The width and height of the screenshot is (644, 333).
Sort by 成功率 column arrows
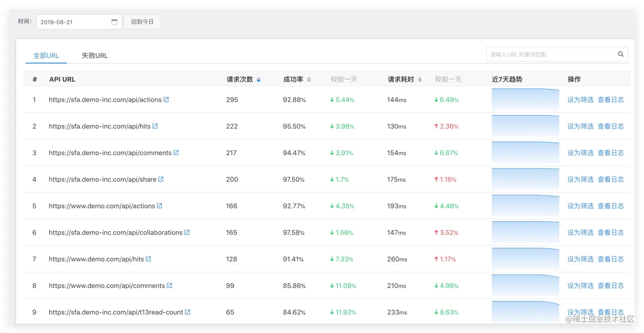coord(309,79)
